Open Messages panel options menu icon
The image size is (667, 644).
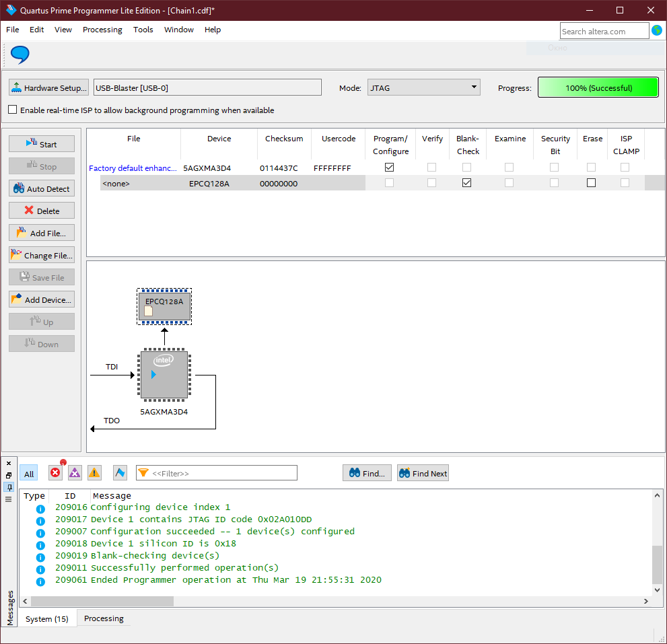9,499
